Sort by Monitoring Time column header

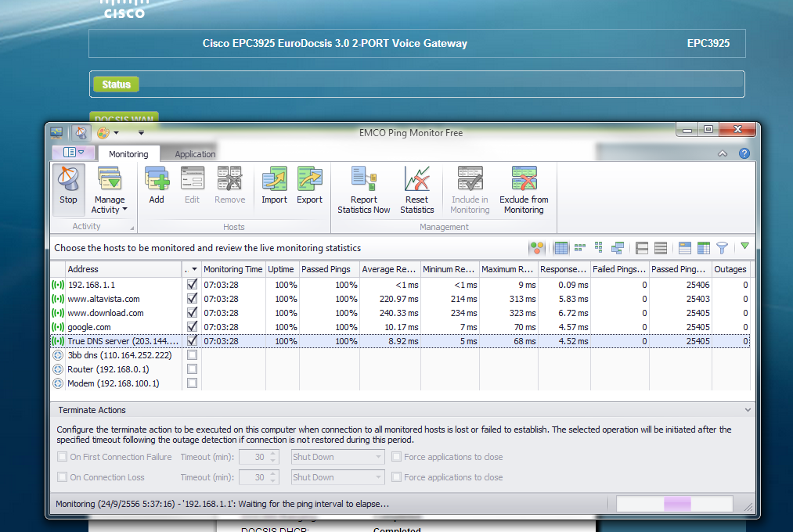click(233, 269)
